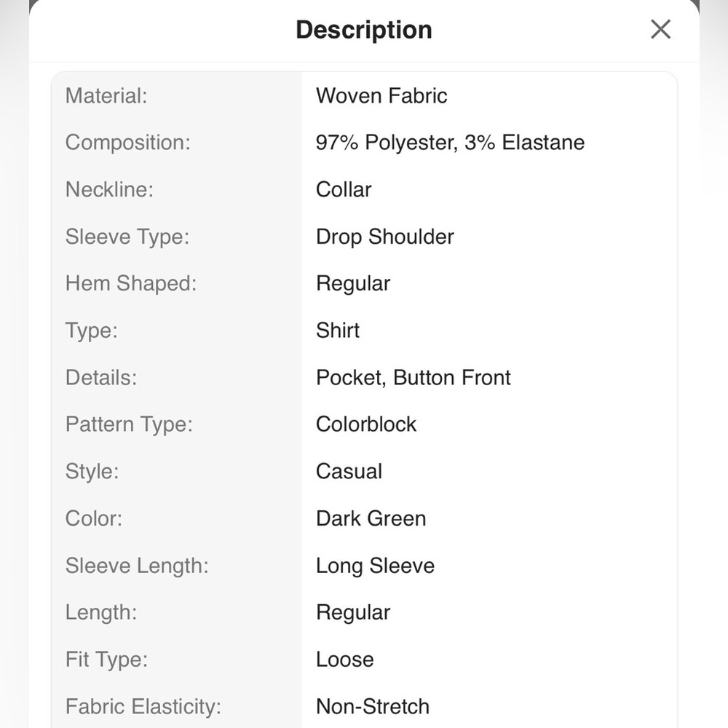
Task: Close the Description panel
Action: (x=660, y=29)
